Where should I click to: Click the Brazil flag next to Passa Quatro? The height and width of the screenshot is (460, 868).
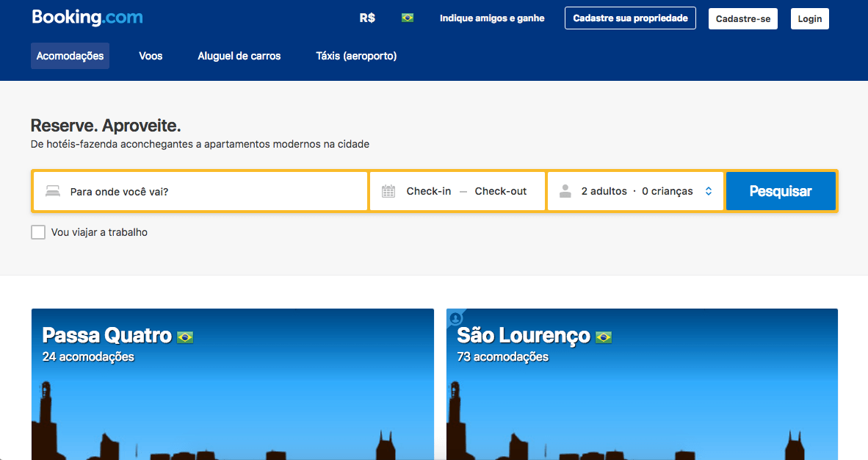click(186, 336)
